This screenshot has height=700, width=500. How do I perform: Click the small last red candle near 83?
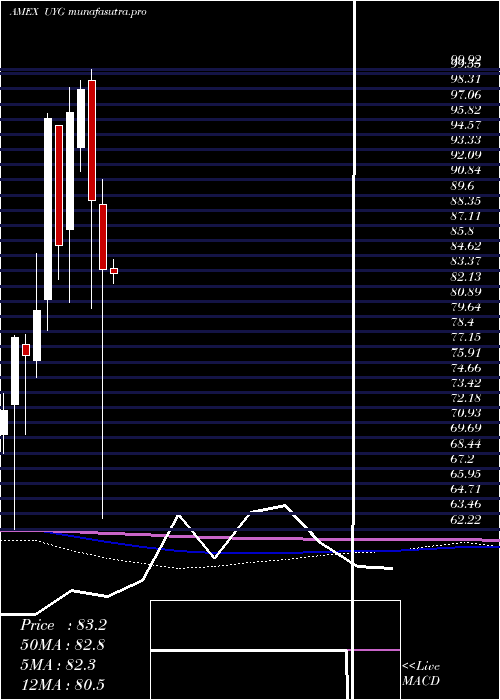click(x=114, y=271)
